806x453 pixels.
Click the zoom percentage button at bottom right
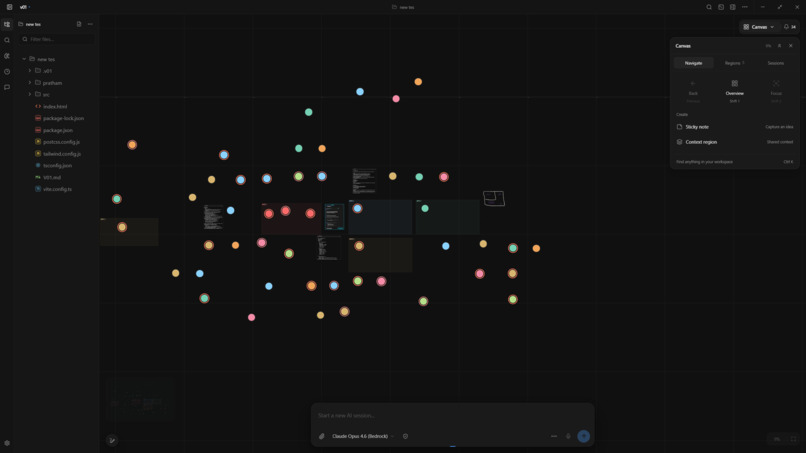(777, 439)
